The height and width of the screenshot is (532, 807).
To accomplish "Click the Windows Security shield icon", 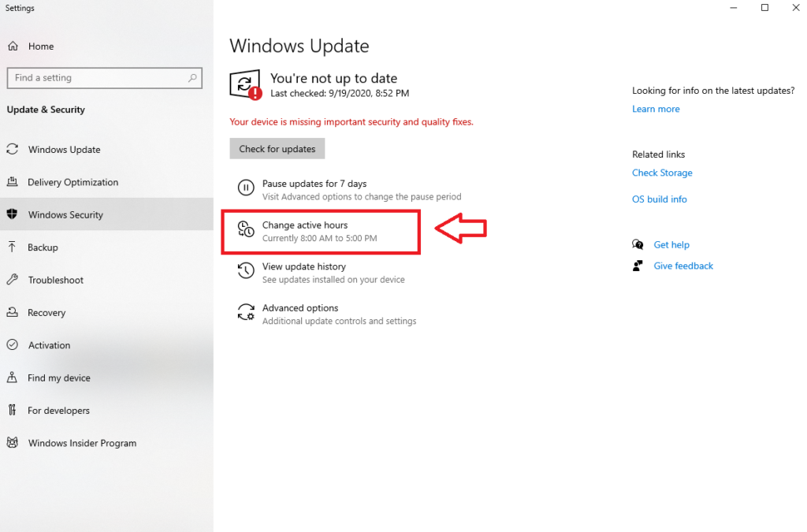I will (13, 214).
